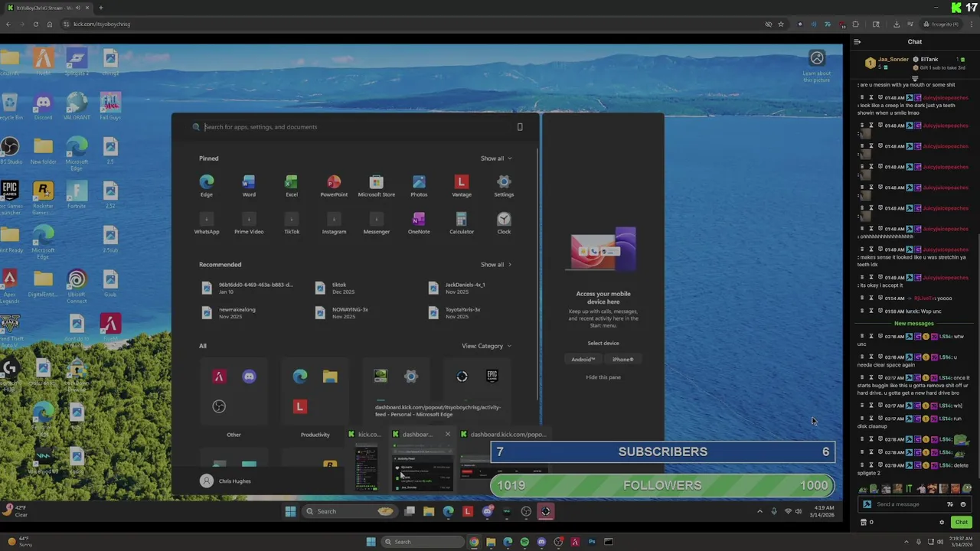Image resolution: width=980 pixels, height=551 pixels.
Task: Expand Show all for Recommended files
Action: point(496,265)
